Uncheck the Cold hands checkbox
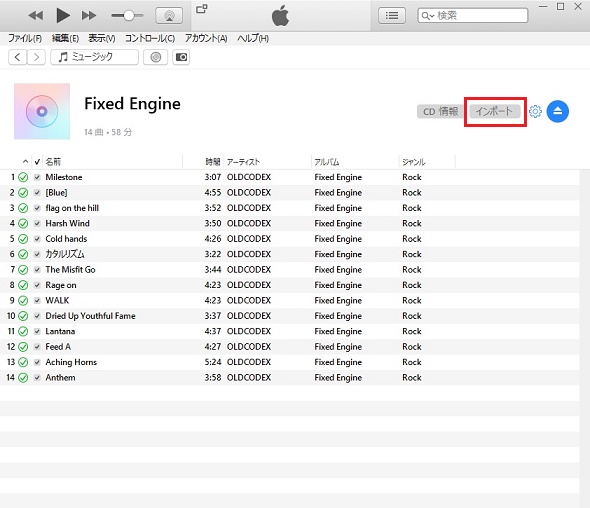 [37, 239]
